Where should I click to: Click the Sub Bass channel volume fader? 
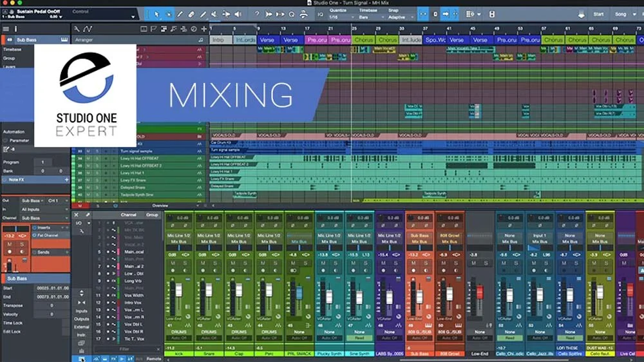[x=419, y=297]
